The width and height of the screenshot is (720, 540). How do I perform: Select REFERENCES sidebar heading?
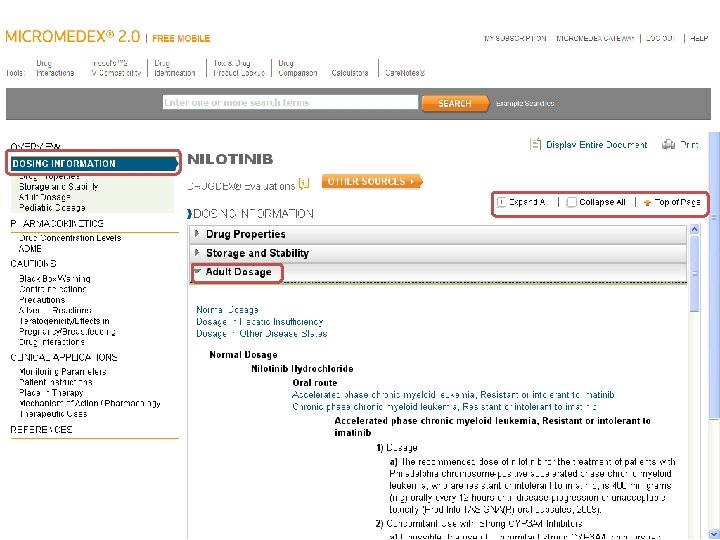(41, 429)
